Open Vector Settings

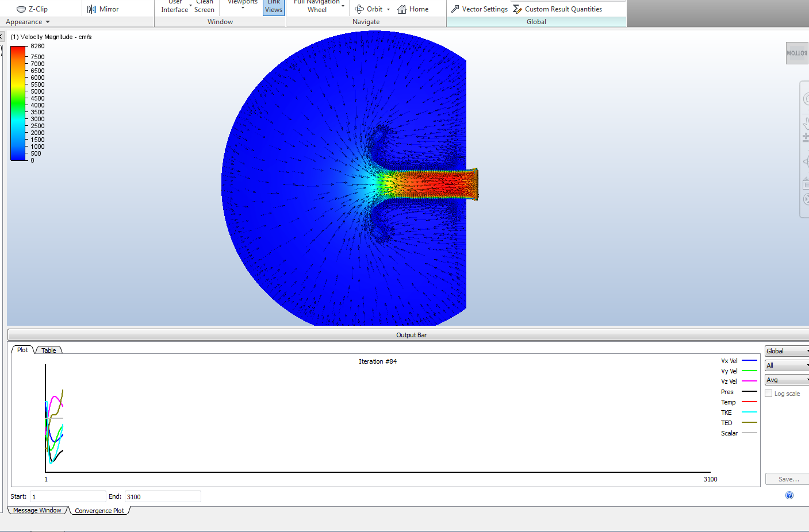pos(479,9)
